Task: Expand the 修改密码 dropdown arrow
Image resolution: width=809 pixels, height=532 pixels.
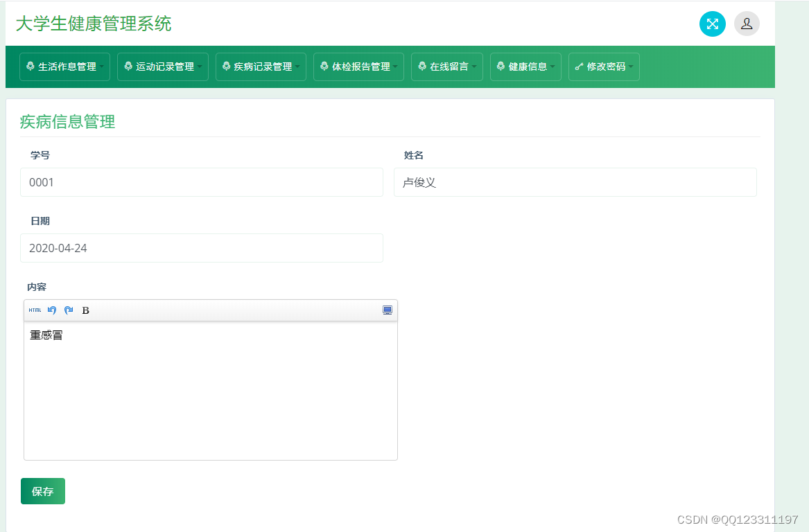Action: point(631,66)
